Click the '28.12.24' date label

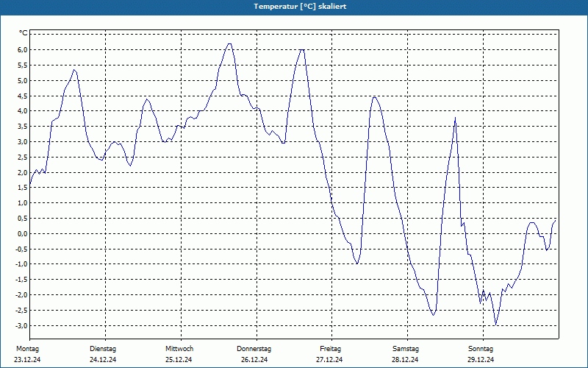point(405,360)
